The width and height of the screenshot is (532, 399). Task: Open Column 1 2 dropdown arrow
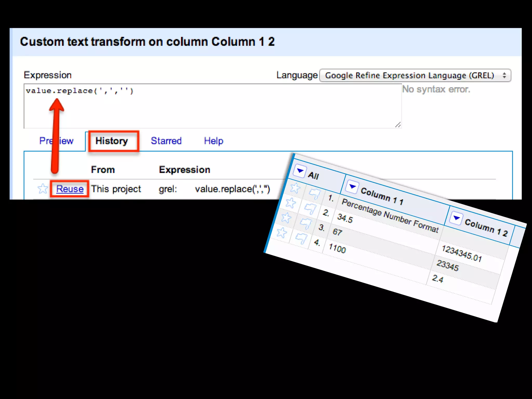[456, 218]
